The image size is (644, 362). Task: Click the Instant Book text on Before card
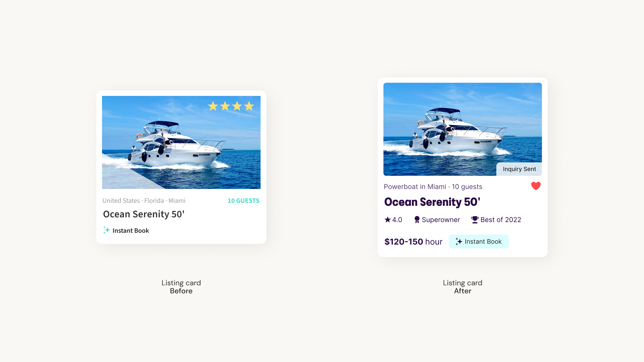131,230
